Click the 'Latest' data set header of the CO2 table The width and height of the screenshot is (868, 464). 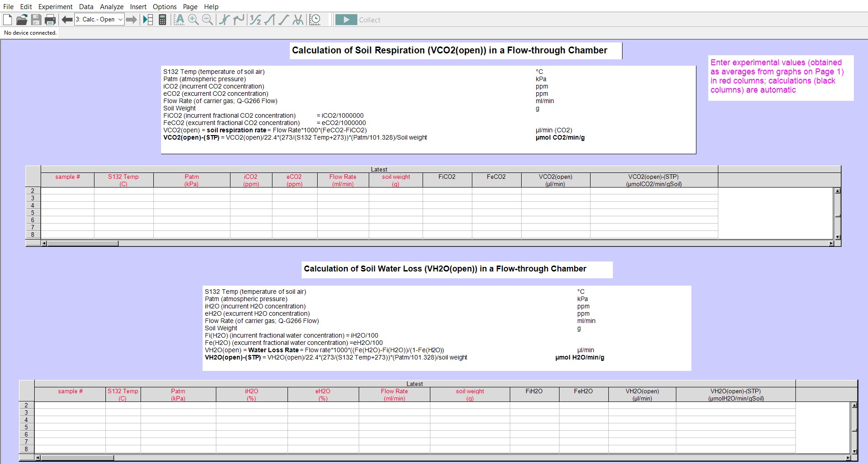(379, 169)
